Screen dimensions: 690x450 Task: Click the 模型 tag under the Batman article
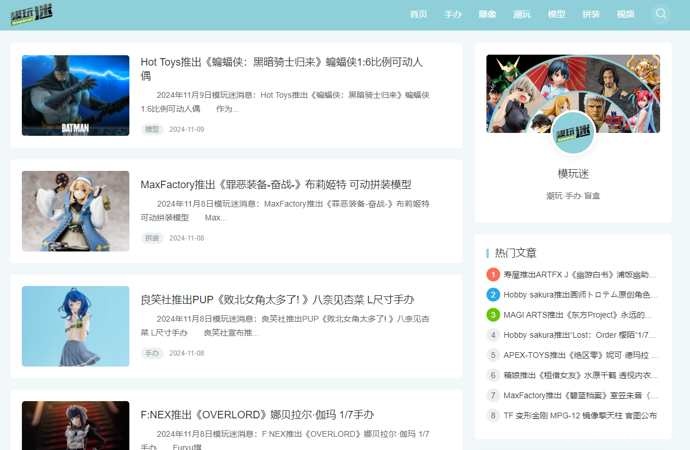tap(152, 129)
